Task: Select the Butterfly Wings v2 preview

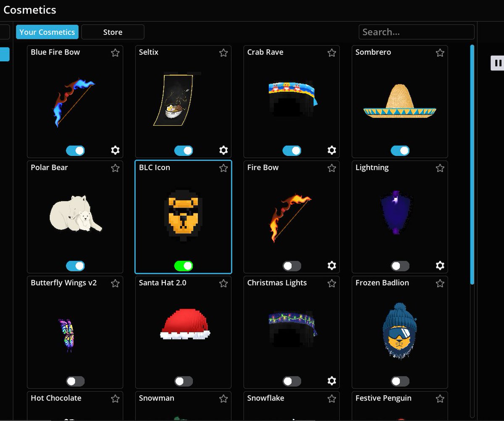Action: [66, 335]
